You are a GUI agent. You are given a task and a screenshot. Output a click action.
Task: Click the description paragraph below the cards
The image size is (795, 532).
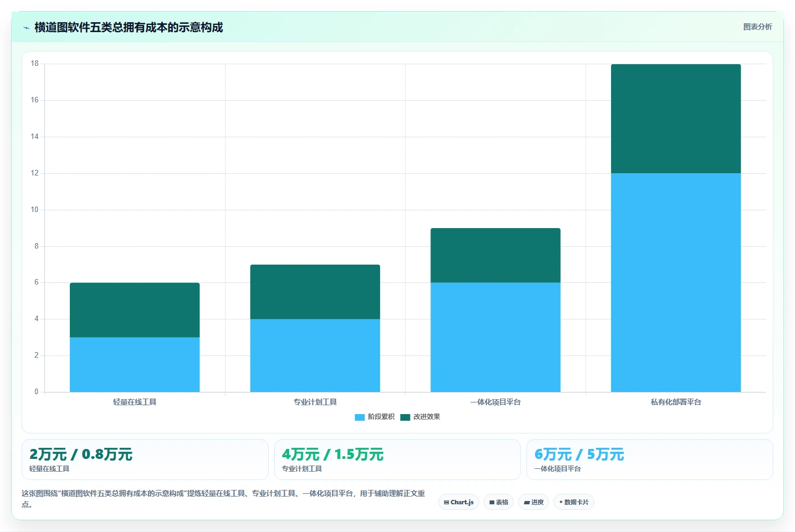[223, 498]
